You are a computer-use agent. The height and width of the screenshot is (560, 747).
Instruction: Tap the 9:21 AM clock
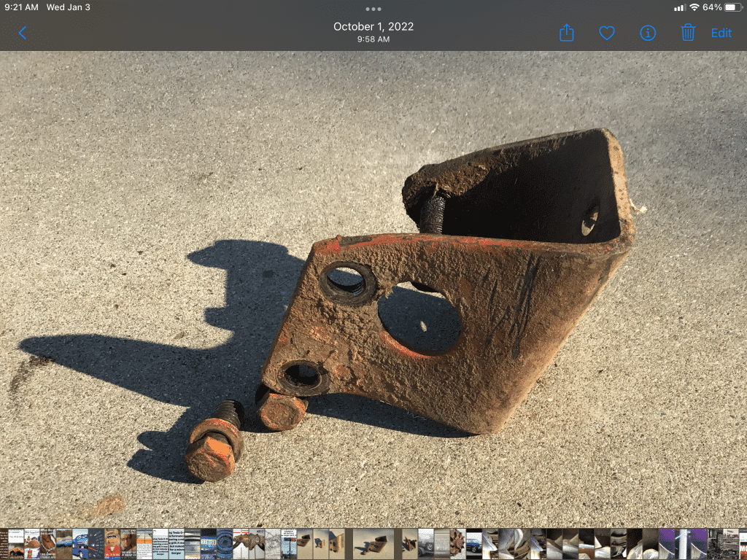pyautogui.click(x=21, y=7)
